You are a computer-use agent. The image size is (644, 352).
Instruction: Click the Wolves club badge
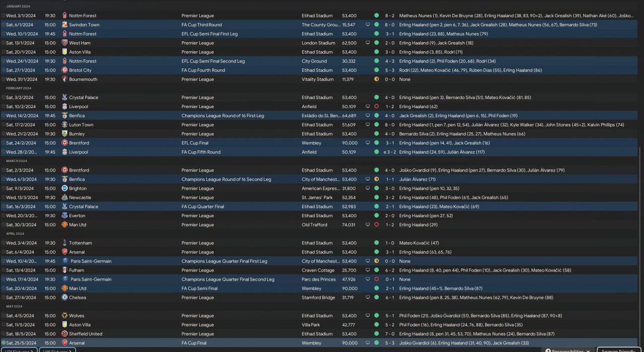point(64,316)
